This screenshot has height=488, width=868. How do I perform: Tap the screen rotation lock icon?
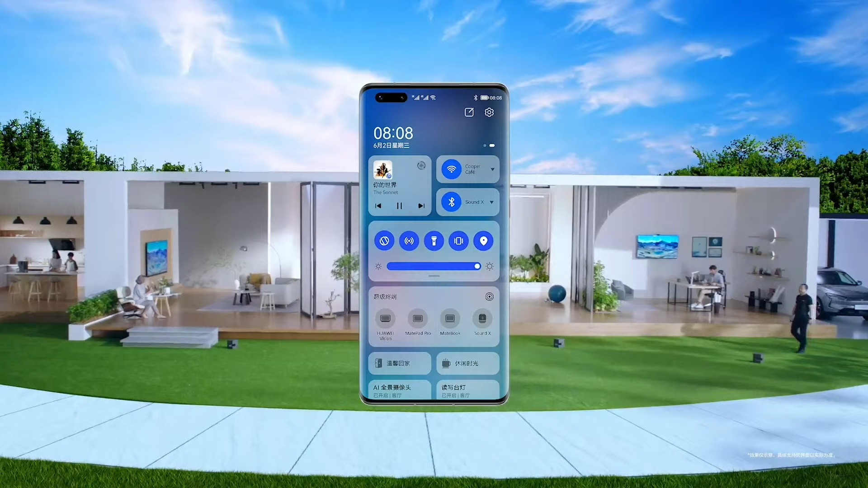(x=384, y=240)
